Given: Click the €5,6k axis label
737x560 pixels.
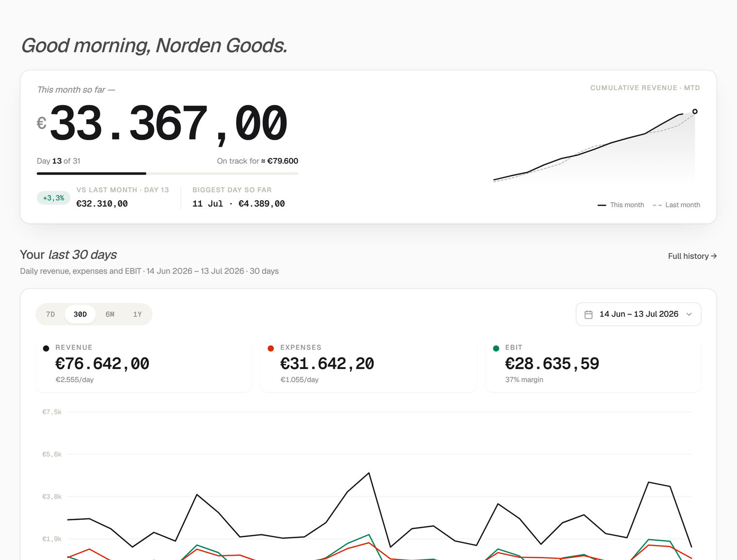Looking at the screenshot, I should pos(52,454).
